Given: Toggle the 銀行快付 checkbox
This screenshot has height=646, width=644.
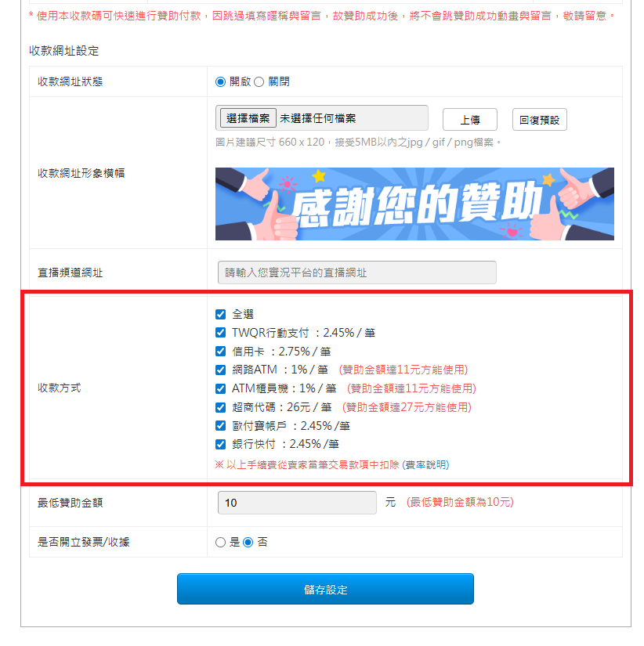Looking at the screenshot, I should pos(221,444).
